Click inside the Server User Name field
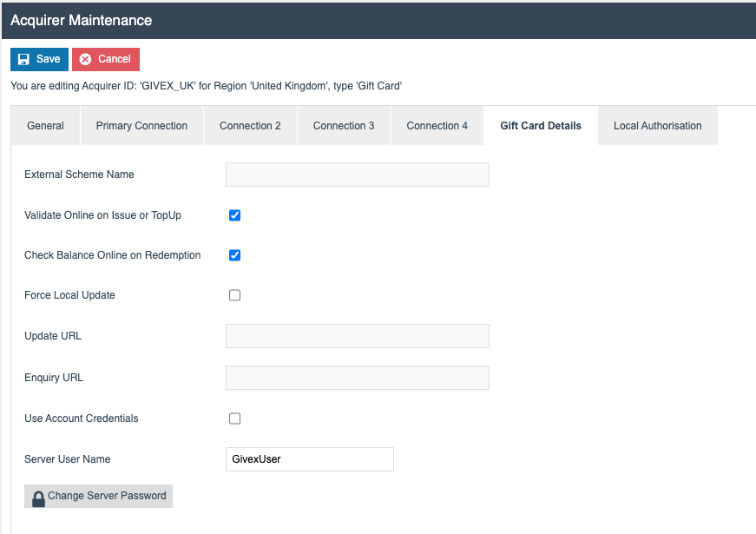Image resolution: width=756 pixels, height=534 pixels. click(x=309, y=458)
